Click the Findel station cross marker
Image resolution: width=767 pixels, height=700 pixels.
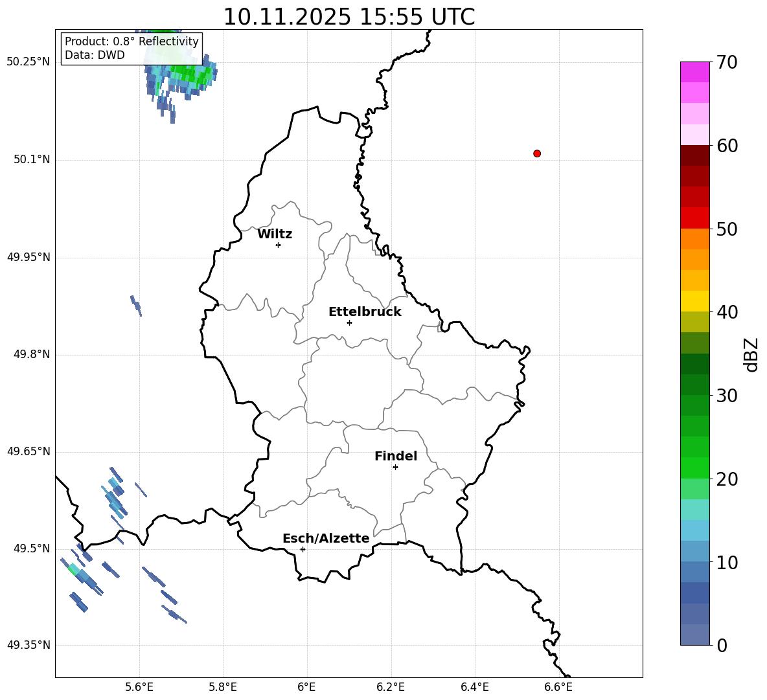coord(395,468)
